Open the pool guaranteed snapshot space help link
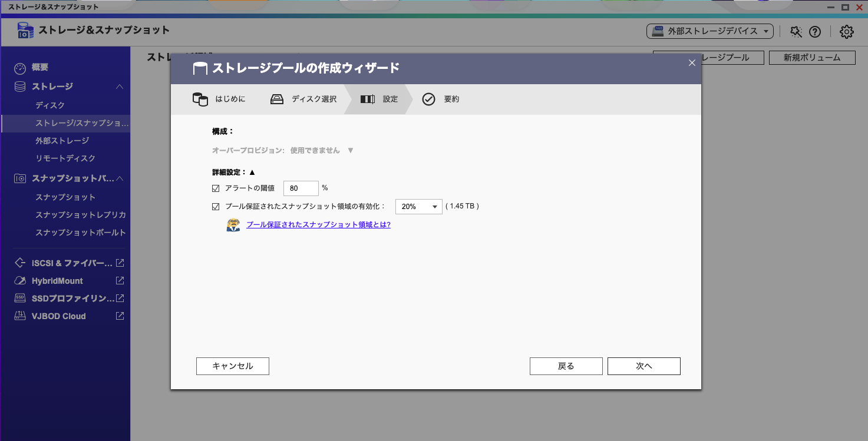The width and height of the screenshot is (868, 441). click(x=318, y=224)
